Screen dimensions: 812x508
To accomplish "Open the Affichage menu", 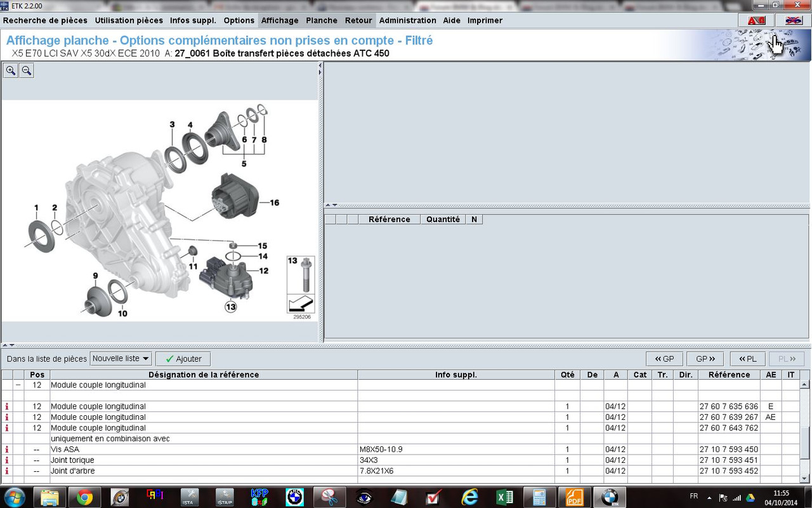I will point(280,20).
